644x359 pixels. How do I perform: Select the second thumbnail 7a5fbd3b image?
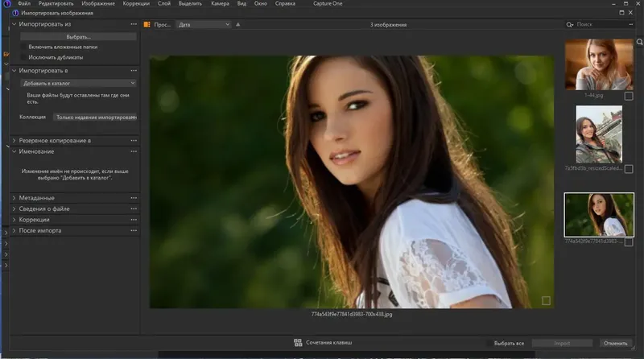598,134
